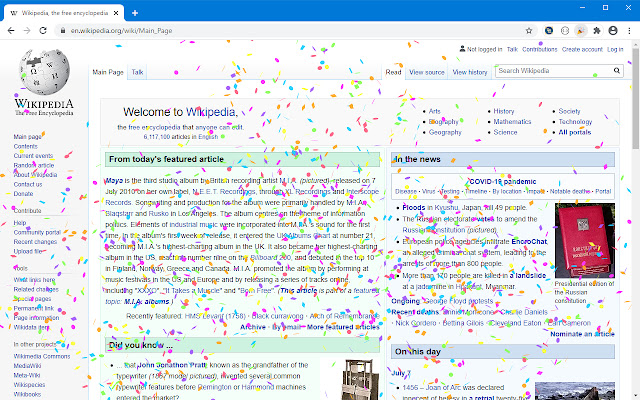View site info via the padlock icon
Screen dimensions: 640x400
63,31
